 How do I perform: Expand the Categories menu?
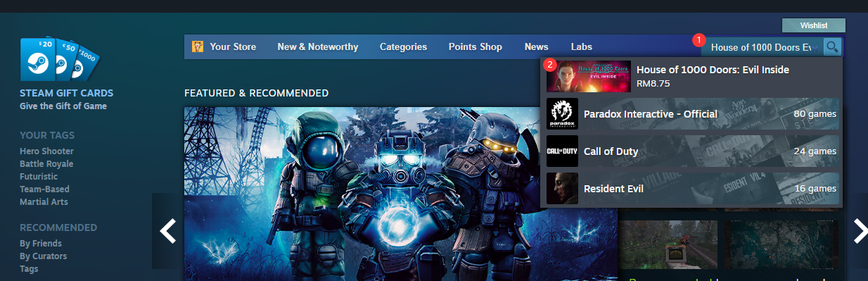point(403,47)
